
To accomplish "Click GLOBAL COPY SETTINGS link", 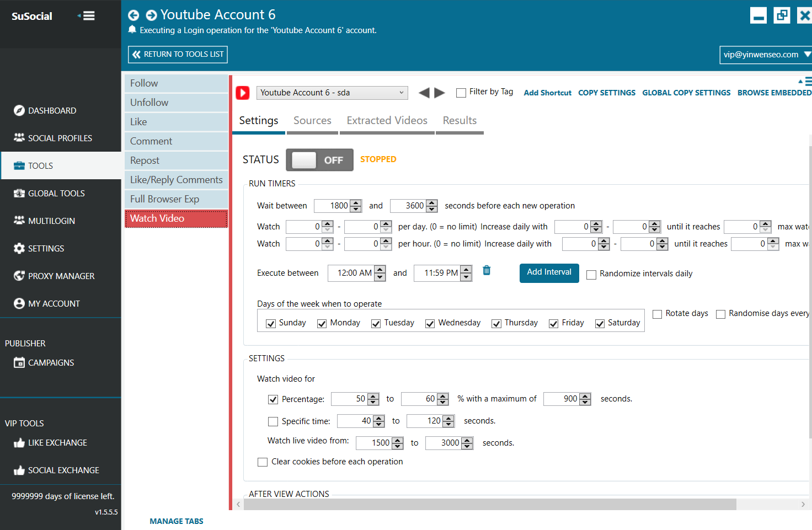I will [x=686, y=93].
